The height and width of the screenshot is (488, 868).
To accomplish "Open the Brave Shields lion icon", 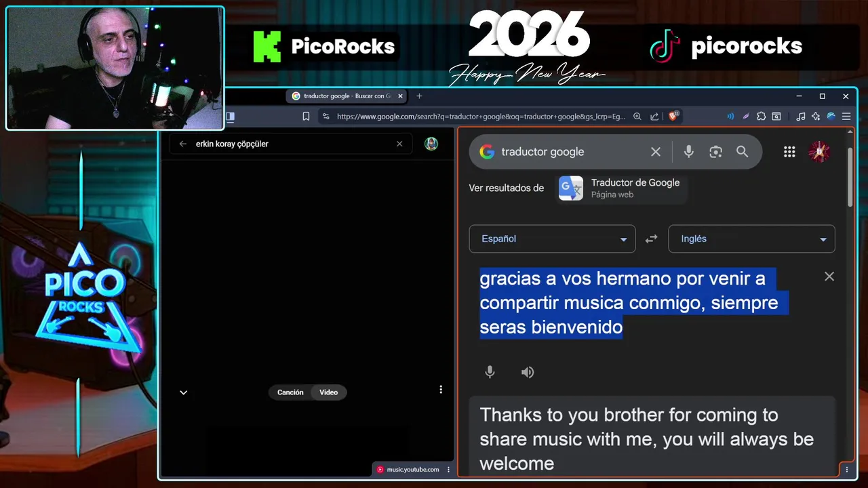I will point(674,116).
